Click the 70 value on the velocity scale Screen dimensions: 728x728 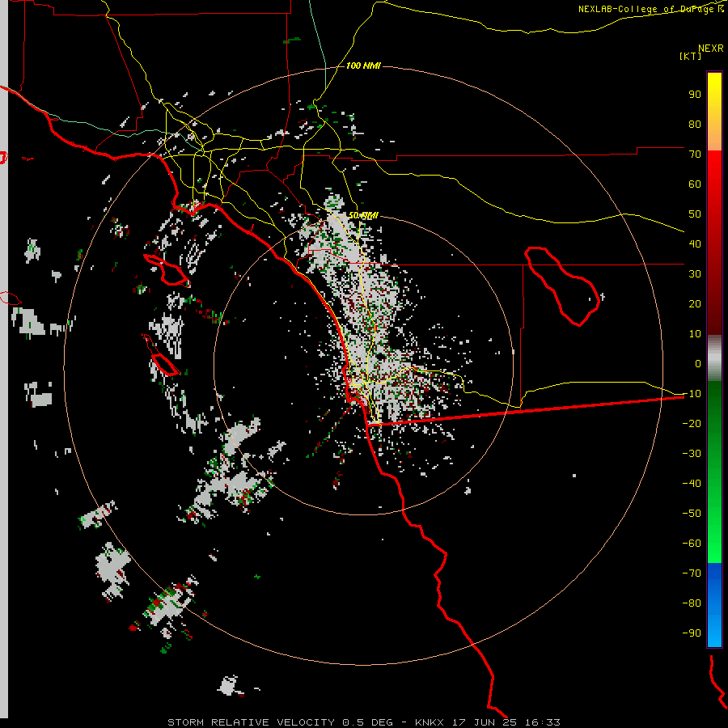695,154
